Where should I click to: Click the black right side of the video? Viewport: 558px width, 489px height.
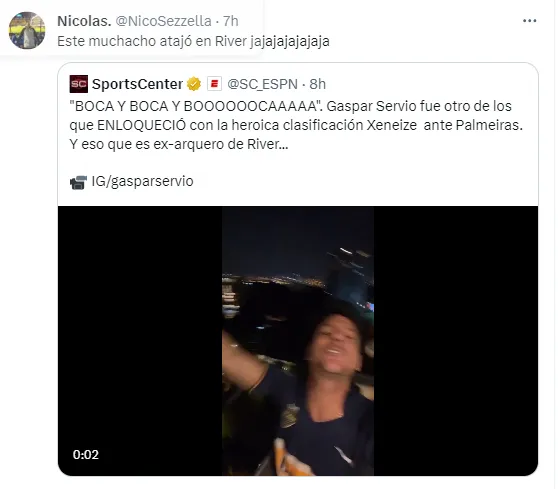click(456, 341)
